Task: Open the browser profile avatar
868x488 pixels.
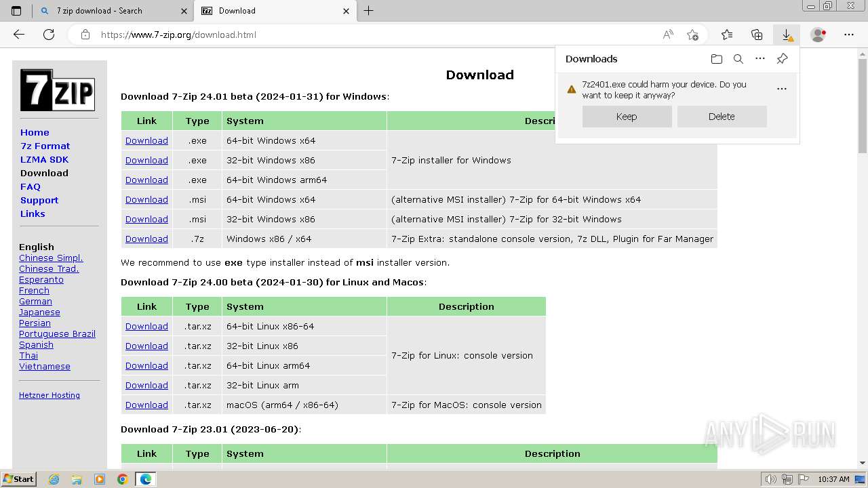Action: [x=818, y=35]
